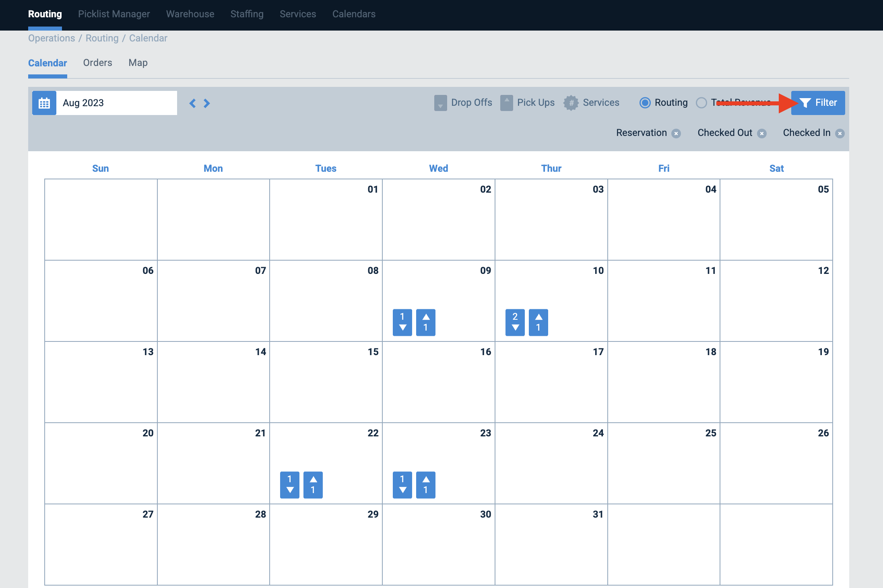
Task: Open Warehouse in top navigation
Action: point(190,14)
